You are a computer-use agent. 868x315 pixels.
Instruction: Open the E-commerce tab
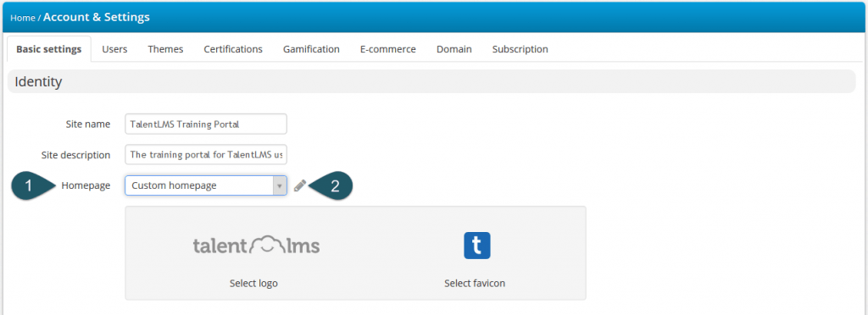[x=388, y=49]
